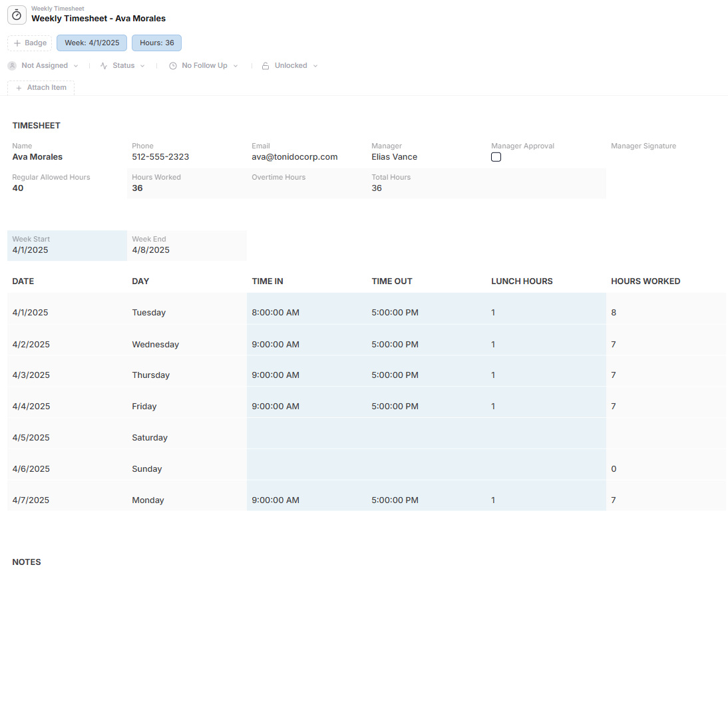Click the Status pulse icon
The height and width of the screenshot is (724, 728).
coord(104,66)
